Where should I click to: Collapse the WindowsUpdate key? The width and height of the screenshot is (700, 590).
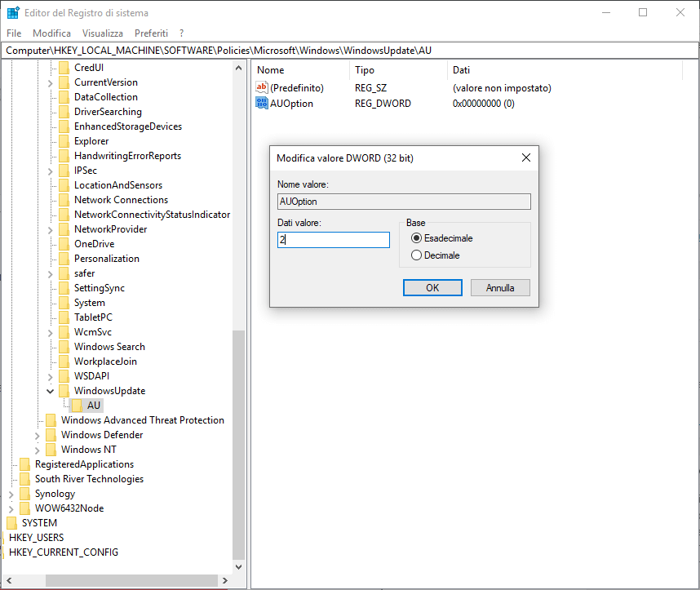tap(50, 391)
